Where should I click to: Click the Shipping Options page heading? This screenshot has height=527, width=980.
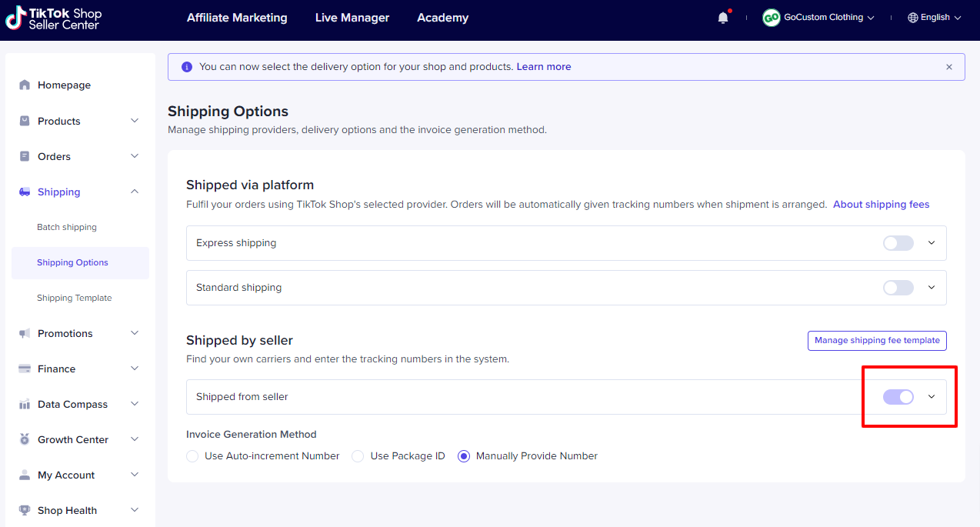coord(228,112)
